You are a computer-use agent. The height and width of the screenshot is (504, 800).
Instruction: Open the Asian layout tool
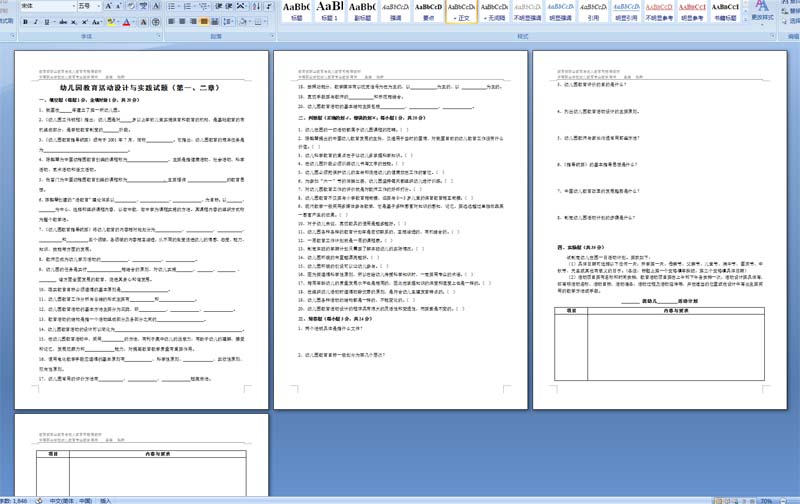pos(241,6)
